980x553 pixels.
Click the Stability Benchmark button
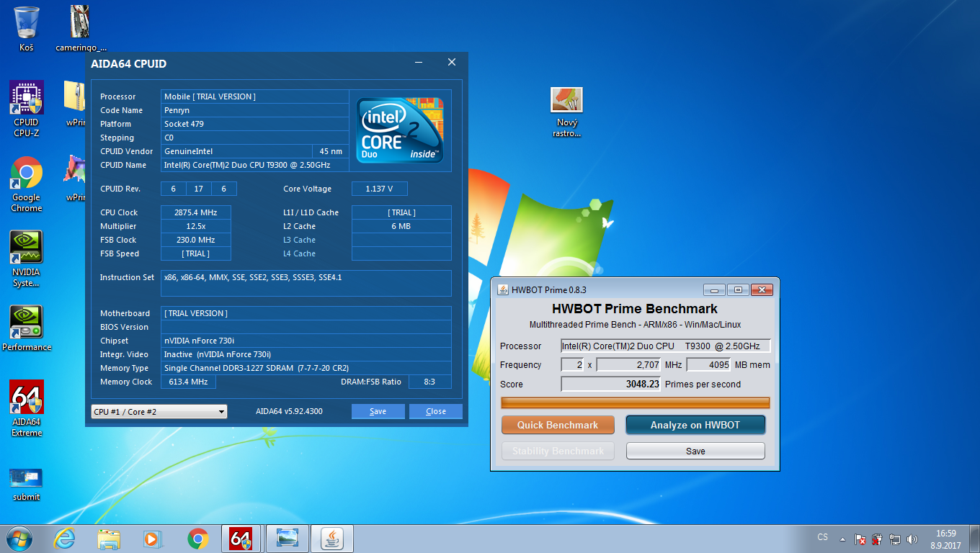558,451
